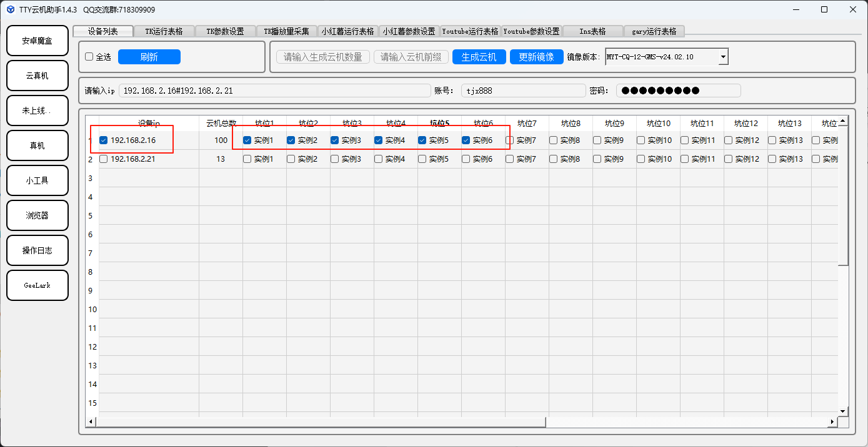
Task: Open the 操作日志 sidebar panel
Action: tap(37, 250)
